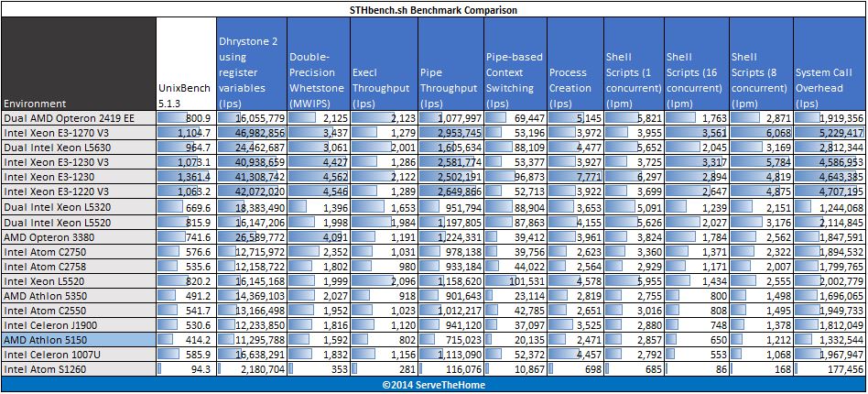868x394 pixels.
Task: Select the 'Process Creation' column header
Action: [575, 63]
